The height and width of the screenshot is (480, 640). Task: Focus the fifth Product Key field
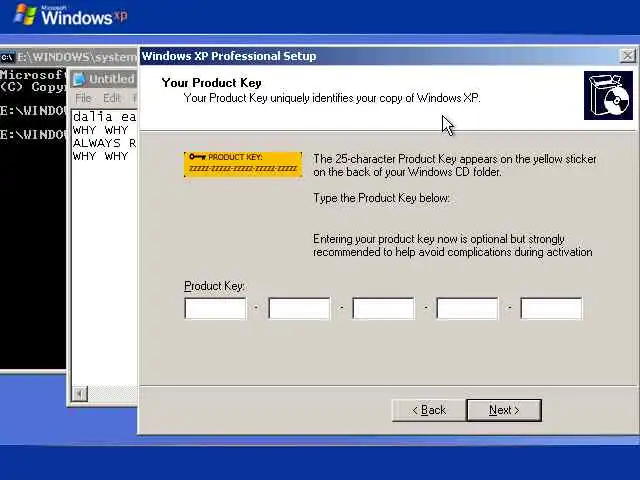[551, 308]
